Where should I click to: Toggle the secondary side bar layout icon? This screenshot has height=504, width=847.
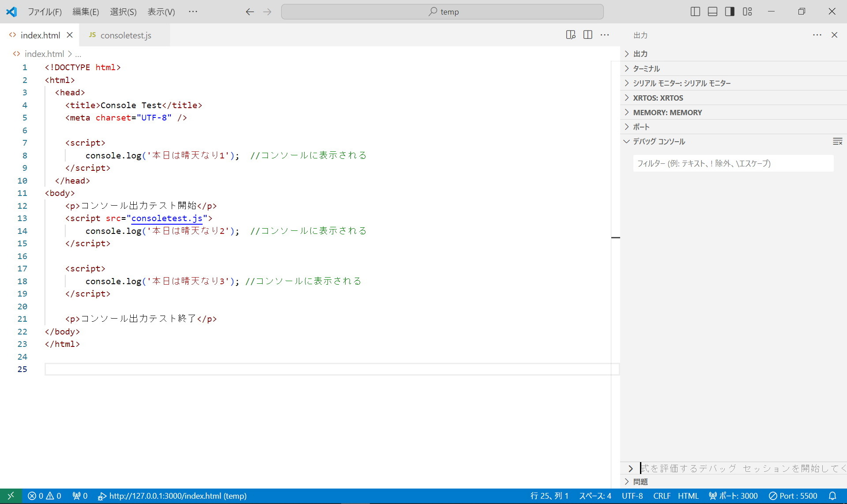pos(730,11)
